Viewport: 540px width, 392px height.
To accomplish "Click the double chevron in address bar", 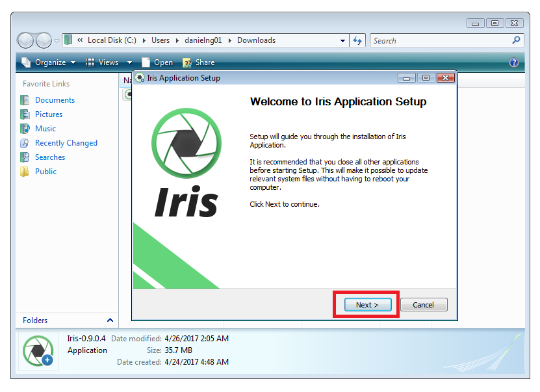I will (80, 40).
